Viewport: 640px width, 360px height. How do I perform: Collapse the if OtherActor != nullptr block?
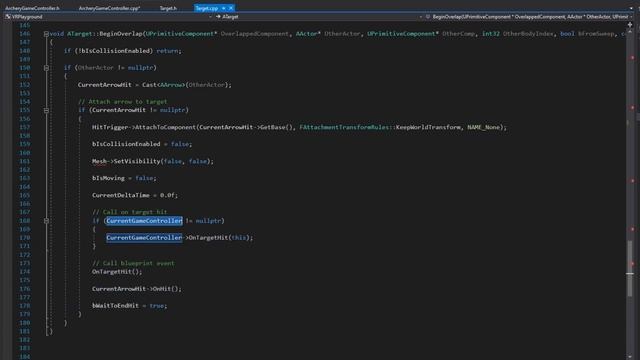46,68
